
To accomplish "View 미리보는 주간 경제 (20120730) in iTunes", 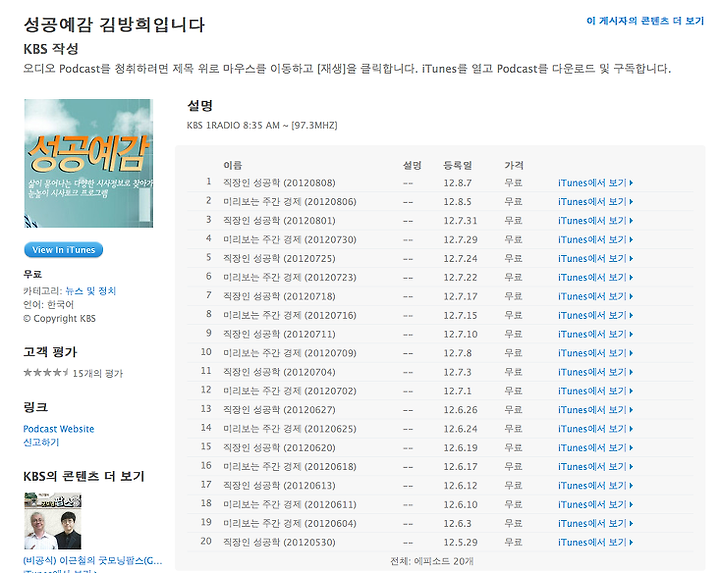I will coord(596,240).
